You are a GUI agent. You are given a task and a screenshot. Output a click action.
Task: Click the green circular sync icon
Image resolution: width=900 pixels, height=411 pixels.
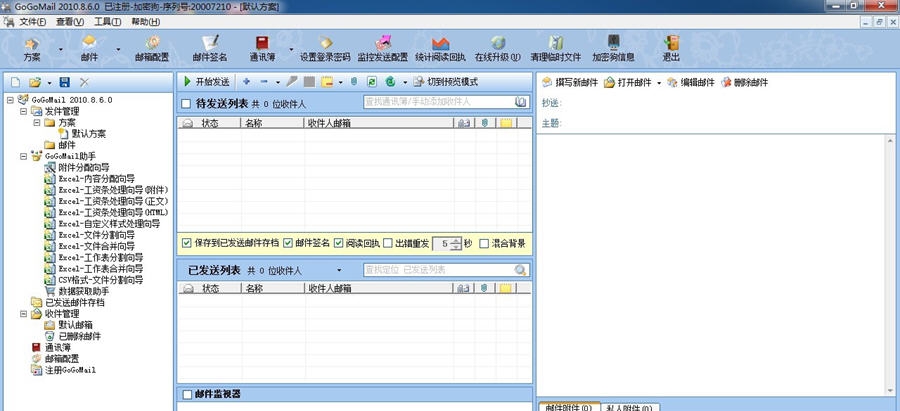390,82
